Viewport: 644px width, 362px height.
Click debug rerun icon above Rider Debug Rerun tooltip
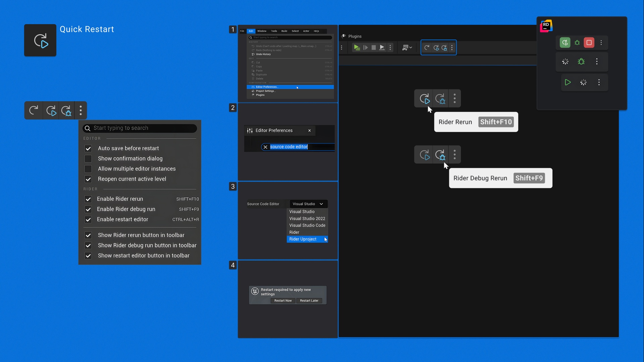pos(440,155)
